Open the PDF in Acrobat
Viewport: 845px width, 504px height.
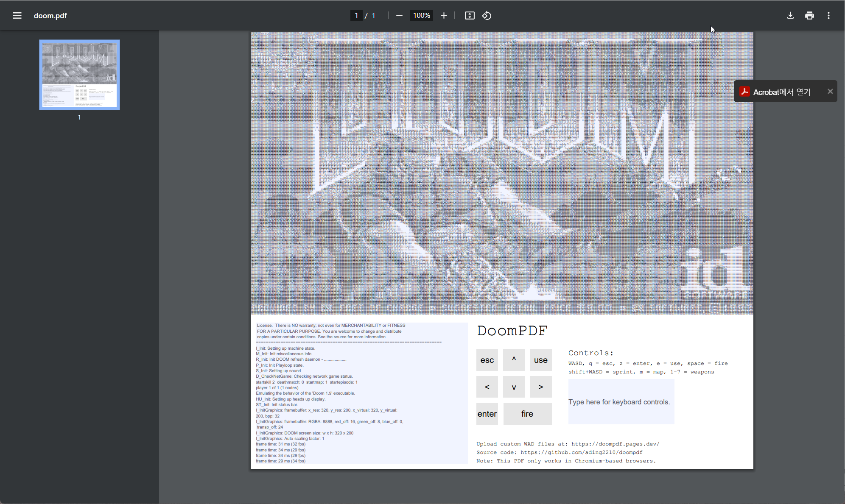(x=781, y=91)
